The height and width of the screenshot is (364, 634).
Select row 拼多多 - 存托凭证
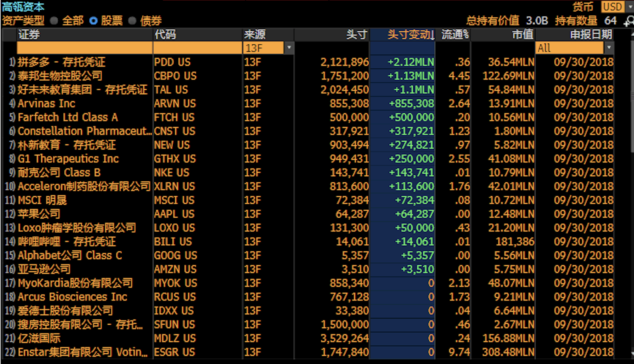(x=308, y=62)
